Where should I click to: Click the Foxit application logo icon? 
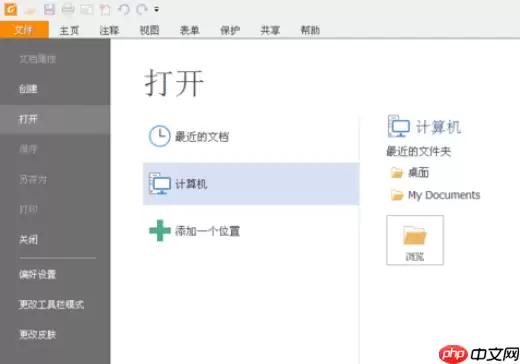point(10,9)
